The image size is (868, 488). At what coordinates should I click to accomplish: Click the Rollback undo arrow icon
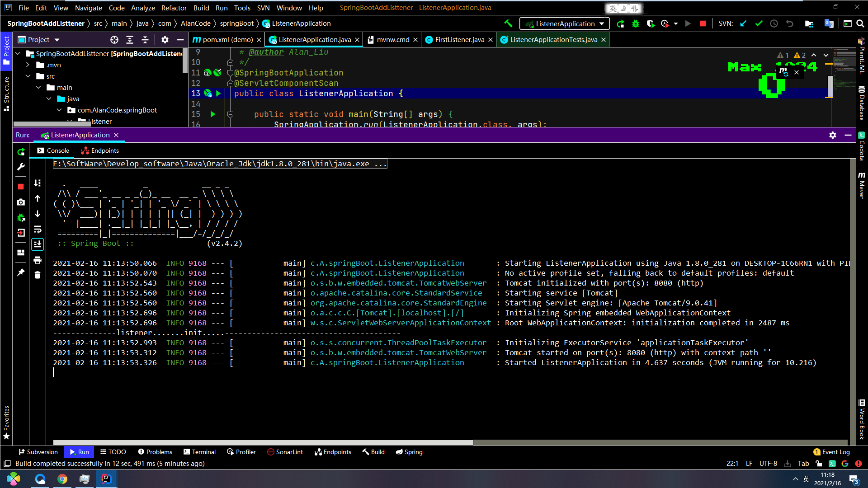(x=789, y=23)
